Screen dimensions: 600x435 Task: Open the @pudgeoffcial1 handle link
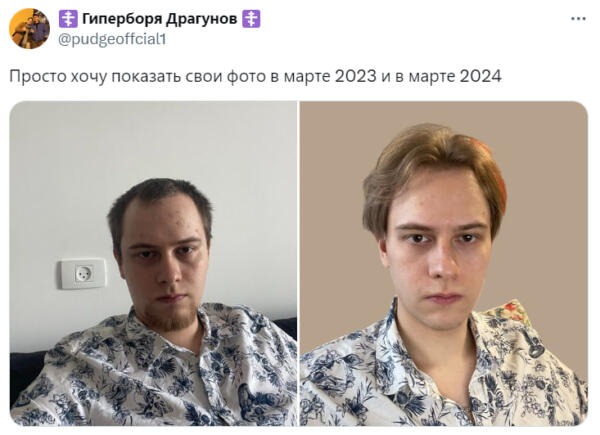click(112, 39)
